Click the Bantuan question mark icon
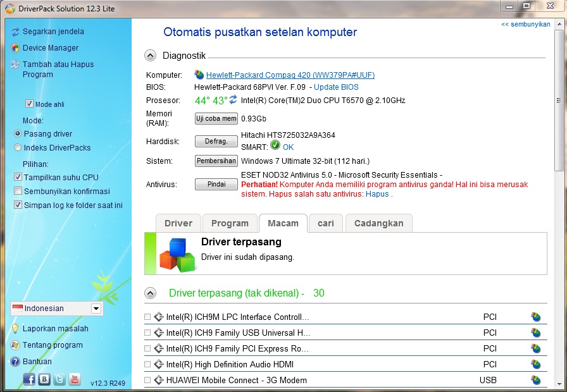Viewport: 567px width, 392px height. tap(15, 362)
